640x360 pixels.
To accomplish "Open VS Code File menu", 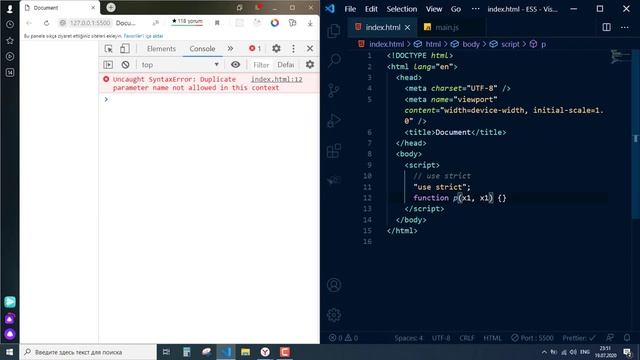I will click(350, 9).
